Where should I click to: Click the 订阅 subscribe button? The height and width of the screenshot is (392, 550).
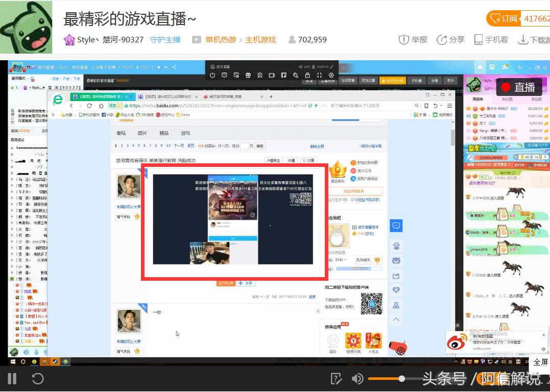[x=505, y=18]
